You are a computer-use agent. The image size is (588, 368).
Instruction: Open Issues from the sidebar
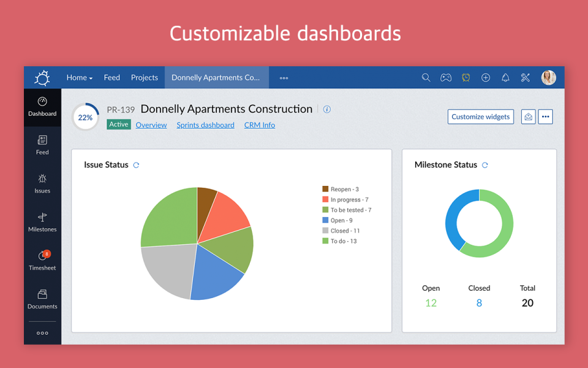point(42,184)
